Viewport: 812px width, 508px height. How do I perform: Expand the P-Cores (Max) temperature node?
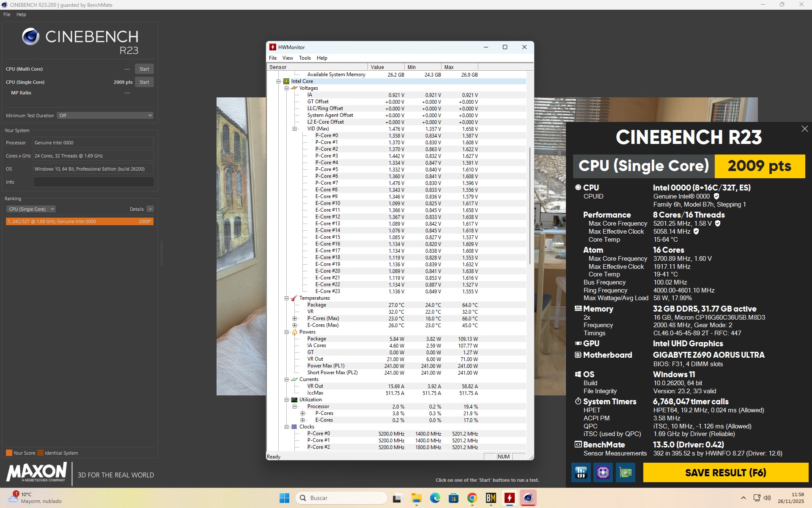click(x=295, y=318)
